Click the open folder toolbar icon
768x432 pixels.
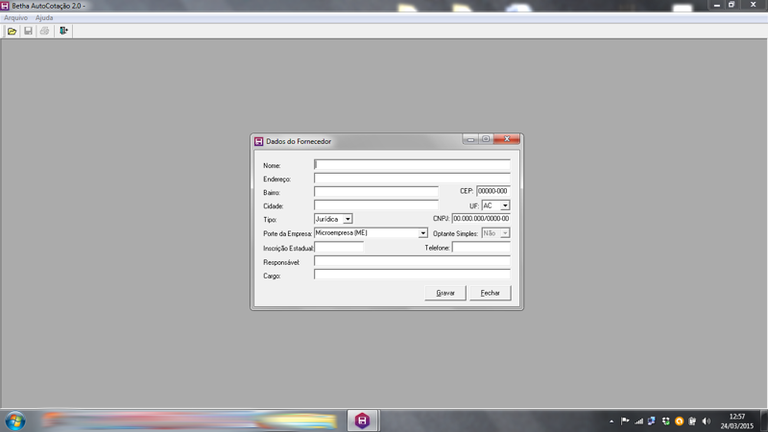click(x=12, y=31)
